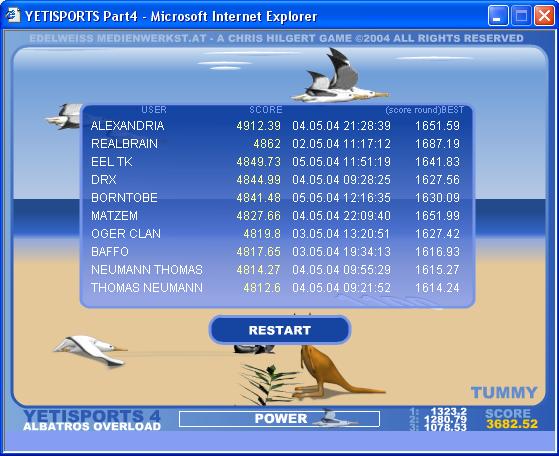Click the flying albatross above the scoreboard

coord(339,77)
